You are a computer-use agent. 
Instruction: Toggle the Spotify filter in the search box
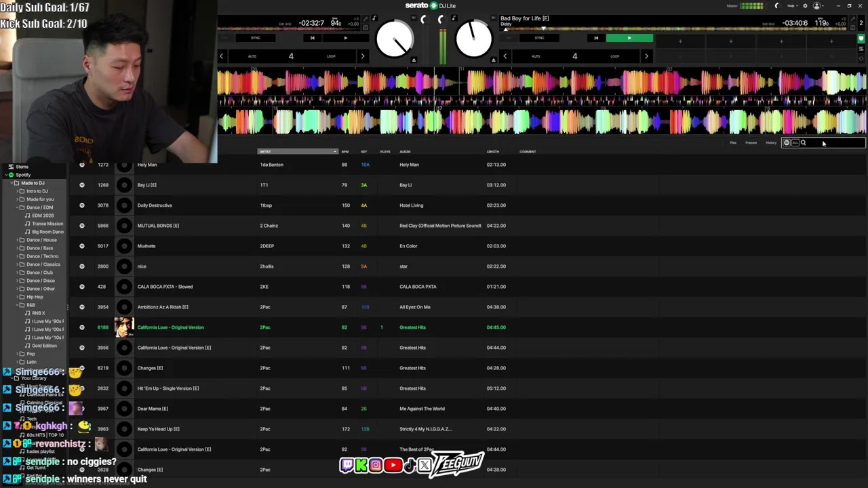[787, 143]
